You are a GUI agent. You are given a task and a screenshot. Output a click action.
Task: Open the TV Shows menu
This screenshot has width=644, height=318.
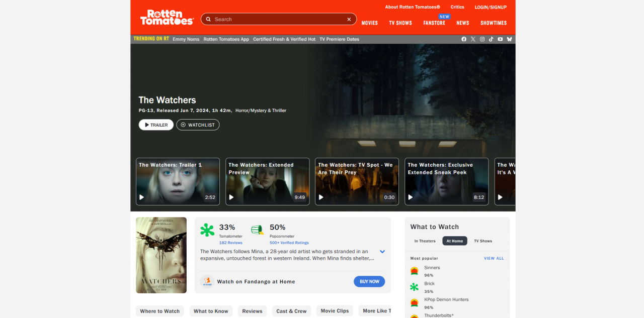pyautogui.click(x=400, y=23)
